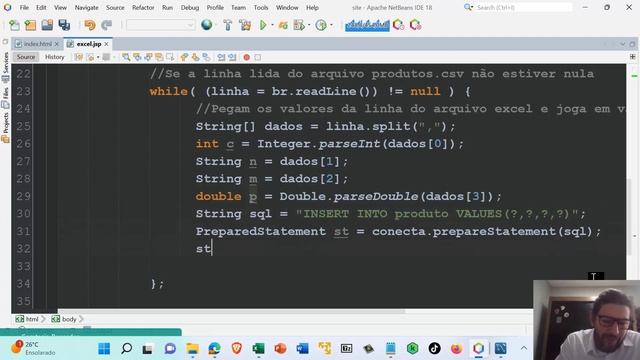This screenshot has width=640, height=360.
Task: Open the Navigate menu
Action: click(87, 7)
